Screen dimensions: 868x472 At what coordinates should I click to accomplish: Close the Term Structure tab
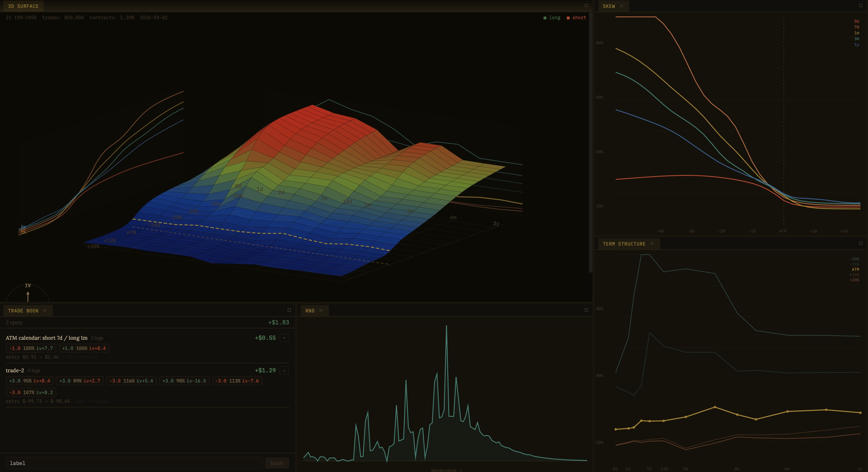[651, 244]
